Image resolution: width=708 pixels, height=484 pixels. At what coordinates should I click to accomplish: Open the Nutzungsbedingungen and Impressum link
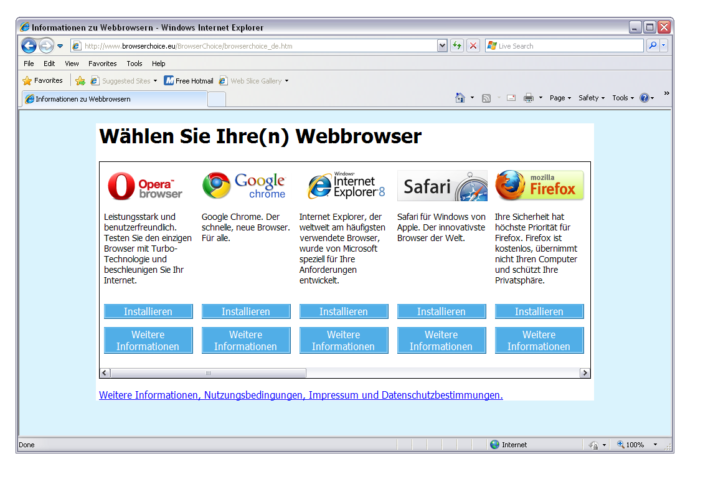tap(300, 396)
